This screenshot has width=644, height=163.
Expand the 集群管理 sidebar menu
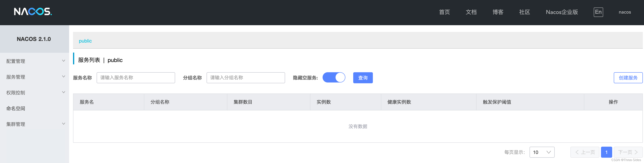(x=35, y=124)
